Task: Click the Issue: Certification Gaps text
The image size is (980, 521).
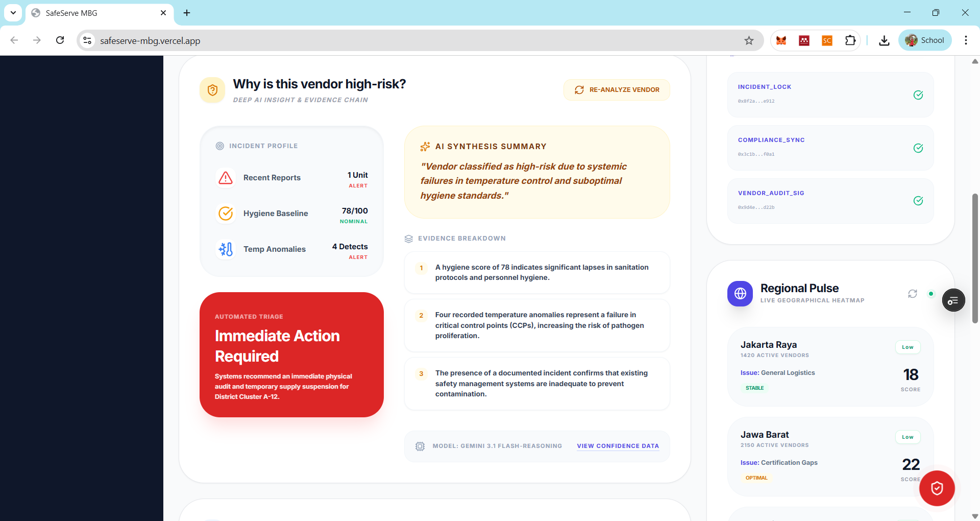Action: (x=779, y=463)
